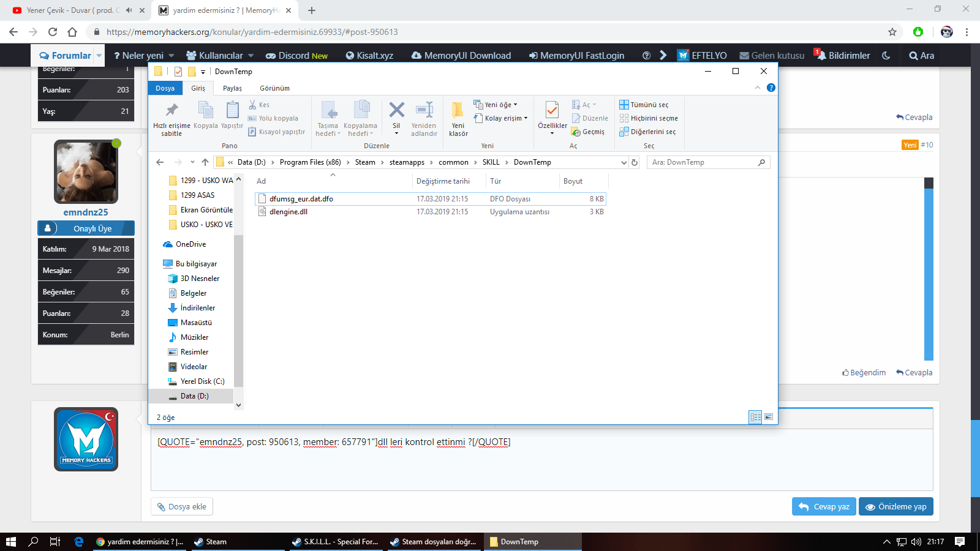Open the Windows action center icon
The image size is (980, 551).
coord(960,542)
